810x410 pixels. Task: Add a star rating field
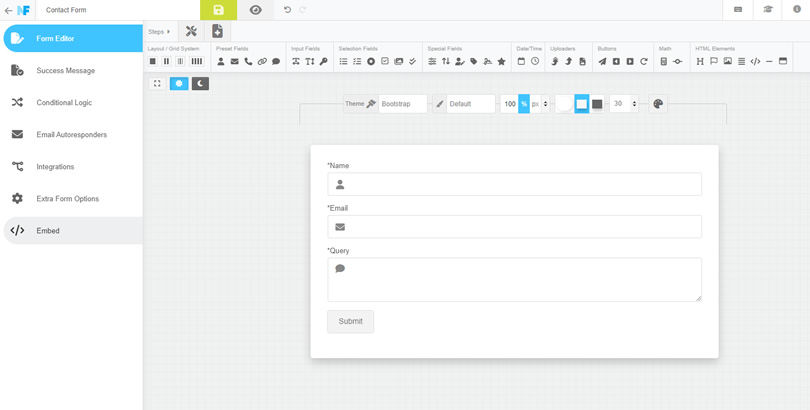coord(501,61)
